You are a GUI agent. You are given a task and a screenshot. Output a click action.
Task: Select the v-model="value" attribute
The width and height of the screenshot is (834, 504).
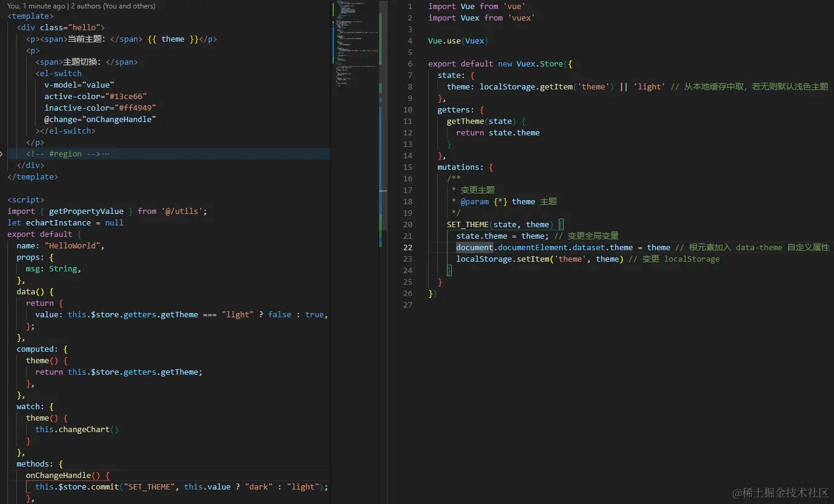(79, 85)
